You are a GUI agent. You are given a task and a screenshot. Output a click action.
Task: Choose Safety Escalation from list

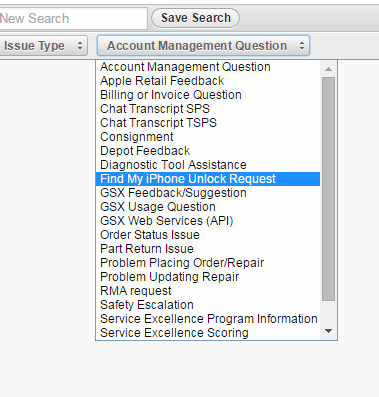click(208, 305)
